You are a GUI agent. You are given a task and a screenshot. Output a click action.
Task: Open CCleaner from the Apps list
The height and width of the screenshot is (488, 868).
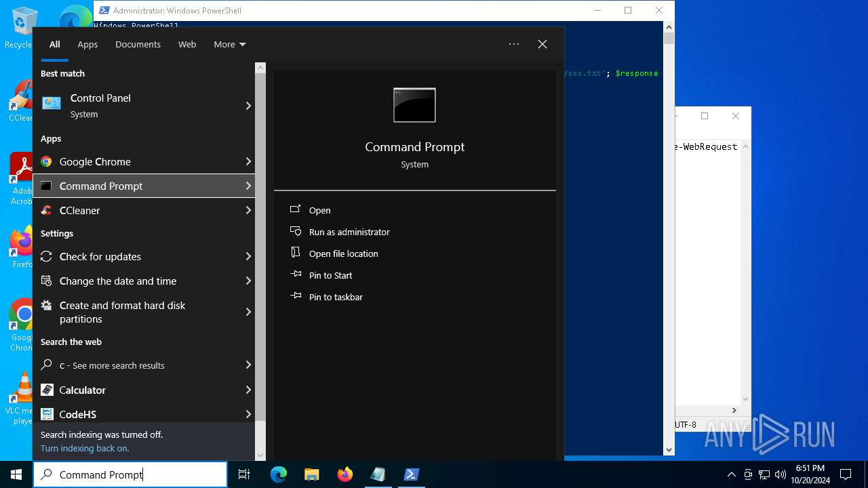[144, 210]
